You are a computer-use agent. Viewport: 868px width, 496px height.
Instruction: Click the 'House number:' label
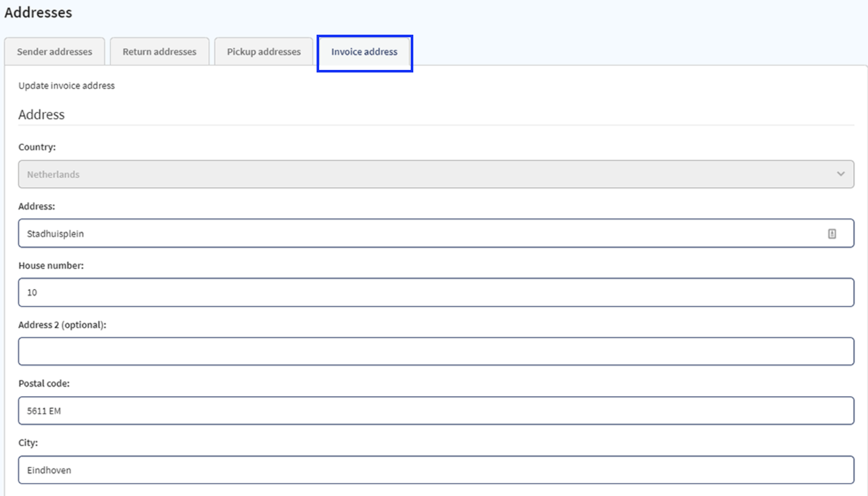[51, 266]
